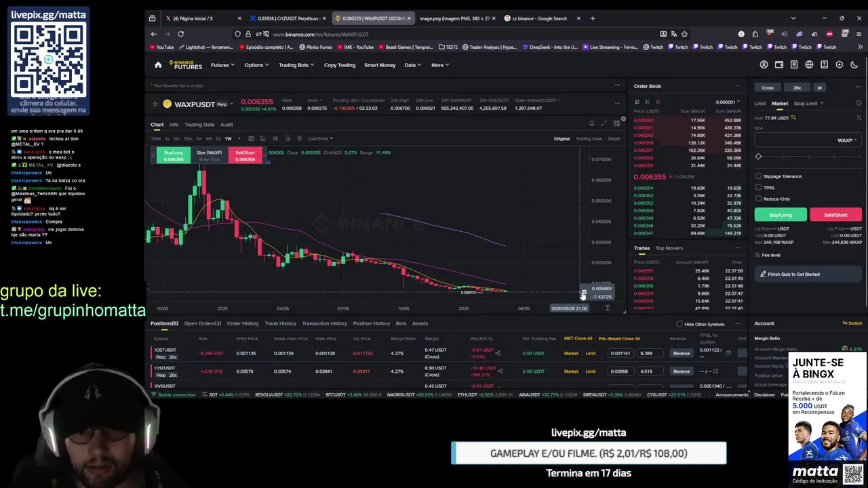Expand the More menu dropdown

click(x=440, y=65)
